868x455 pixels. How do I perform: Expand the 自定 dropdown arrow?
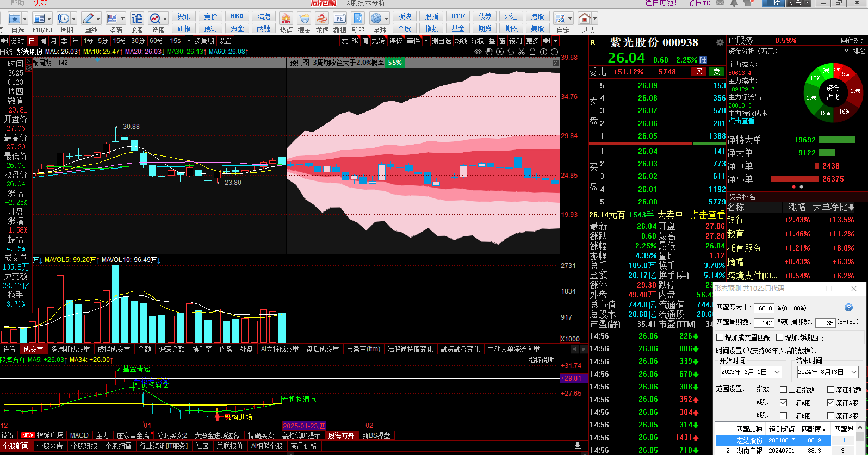click(570, 18)
